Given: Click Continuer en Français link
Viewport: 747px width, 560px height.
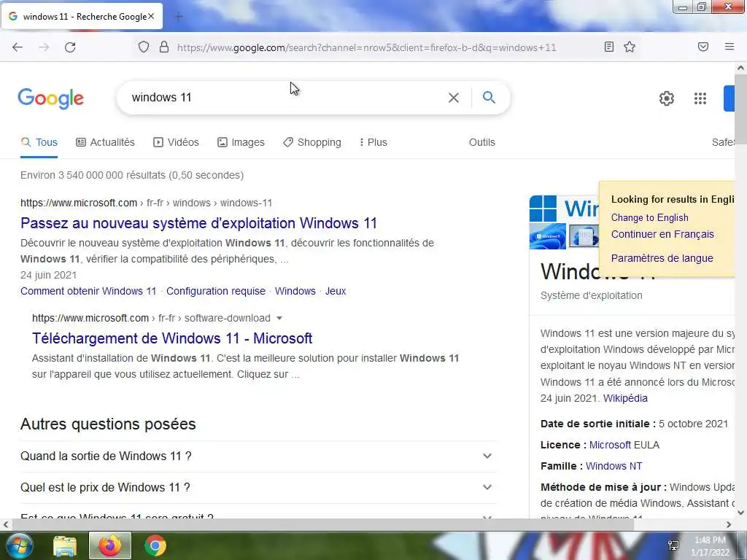Looking at the screenshot, I should click(x=662, y=234).
